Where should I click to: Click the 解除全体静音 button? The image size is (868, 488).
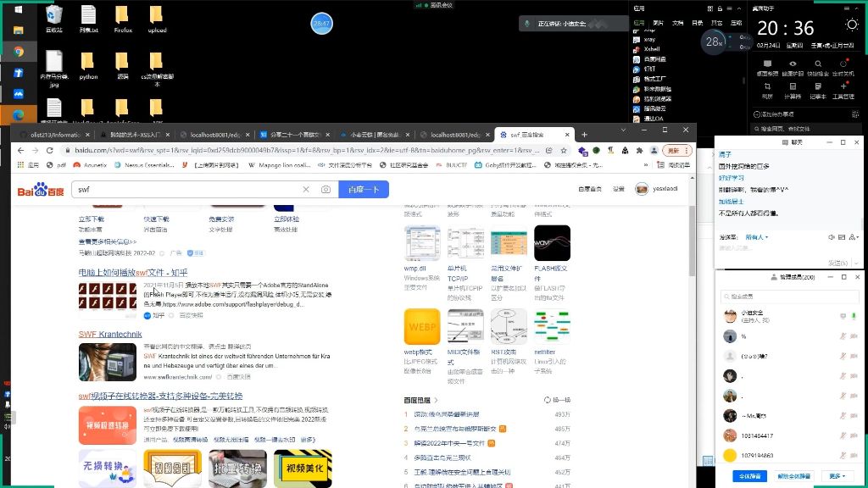(794, 476)
